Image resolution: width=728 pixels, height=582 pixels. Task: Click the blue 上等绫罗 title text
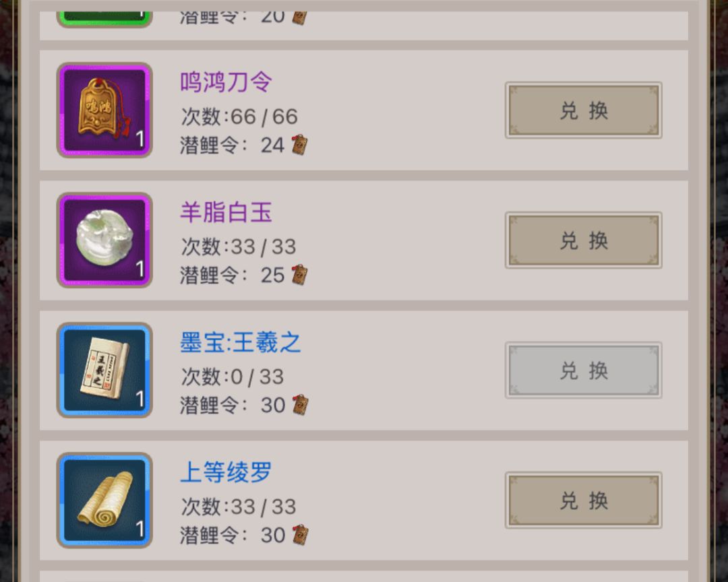[x=226, y=472]
